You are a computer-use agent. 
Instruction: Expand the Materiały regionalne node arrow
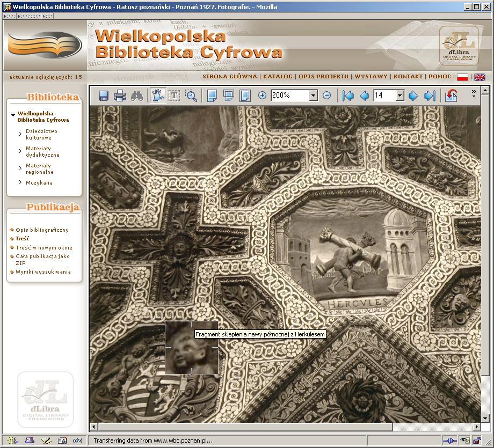[20, 168]
